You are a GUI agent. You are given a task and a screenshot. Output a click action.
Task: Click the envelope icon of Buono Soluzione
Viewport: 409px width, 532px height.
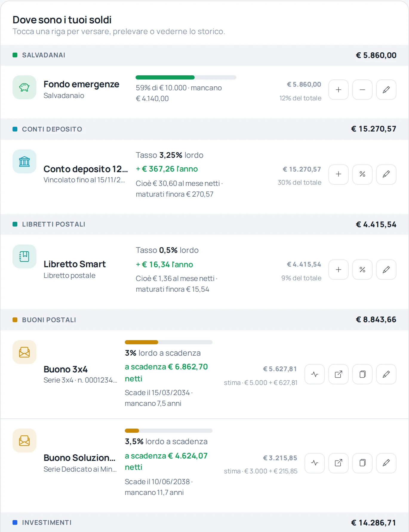[x=24, y=441]
